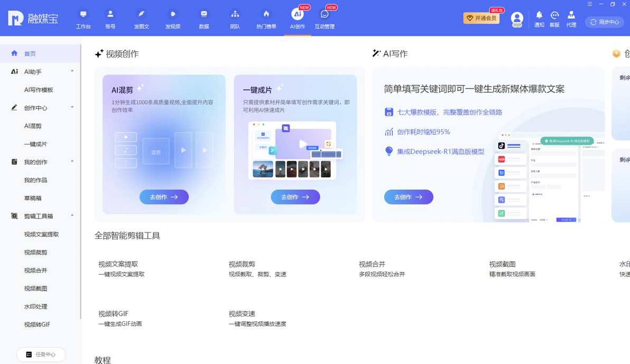630x364 pixels.
Task: Click the 同步中心 sync button
Action: pos(604,22)
